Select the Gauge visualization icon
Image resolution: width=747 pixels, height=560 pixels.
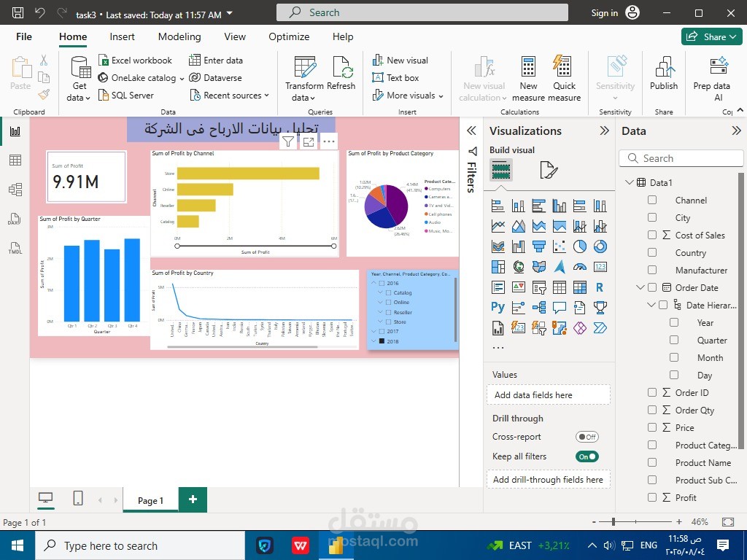coord(580,267)
